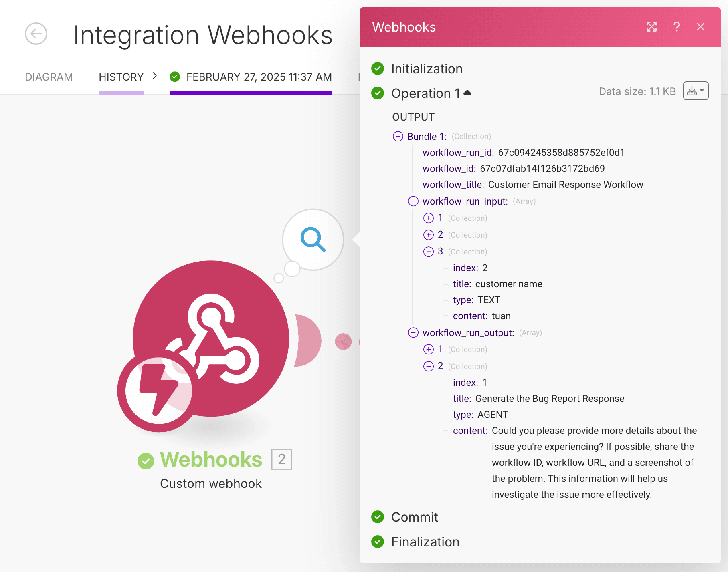Click the Integration Webhooks scenario title
Image resolution: width=728 pixels, height=572 pixels.
[x=203, y=35]
